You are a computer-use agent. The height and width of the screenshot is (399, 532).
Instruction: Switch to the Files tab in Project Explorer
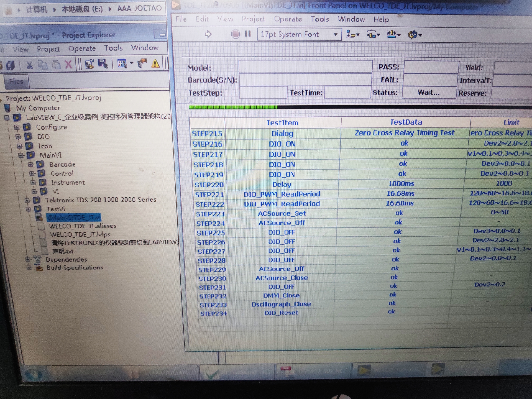(x=17, y=81)
